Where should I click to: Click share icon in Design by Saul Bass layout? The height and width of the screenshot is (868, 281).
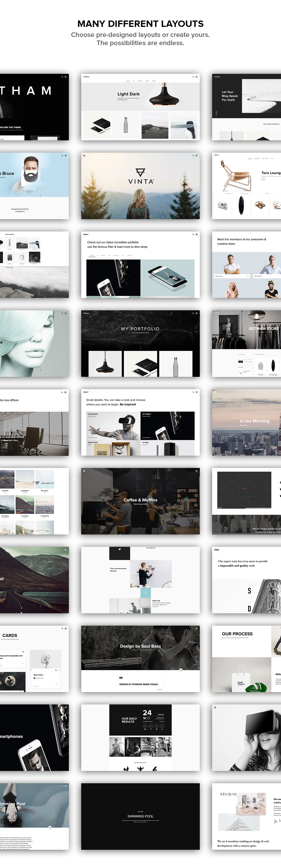(x=181, y=670)
